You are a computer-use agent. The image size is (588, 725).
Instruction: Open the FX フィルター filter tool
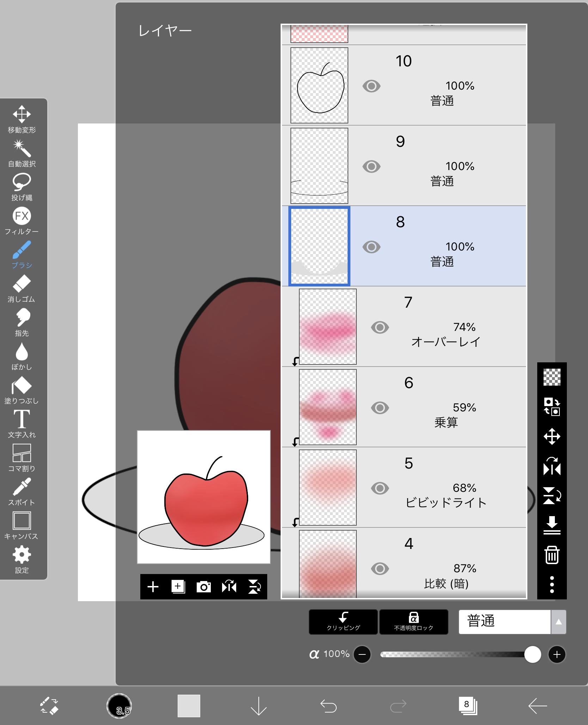click(22, 220)
